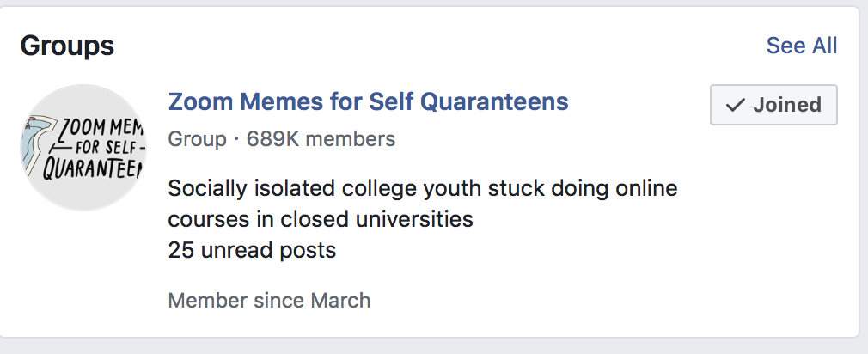The width and height of the screenshot is (868, 354).
Task: Click the word 'Group' before member count
Action: (197, 138)
